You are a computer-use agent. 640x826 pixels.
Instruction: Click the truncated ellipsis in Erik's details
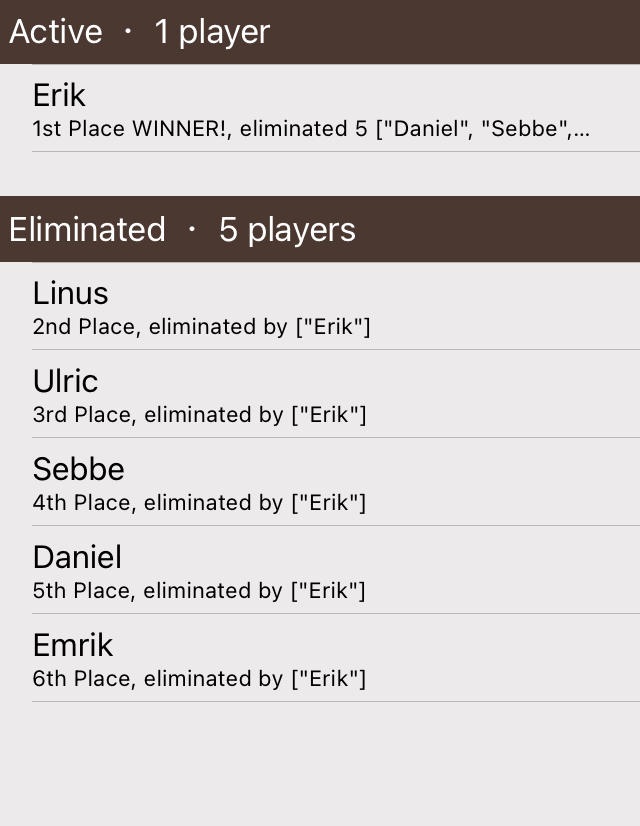click(x=581, y=130)
